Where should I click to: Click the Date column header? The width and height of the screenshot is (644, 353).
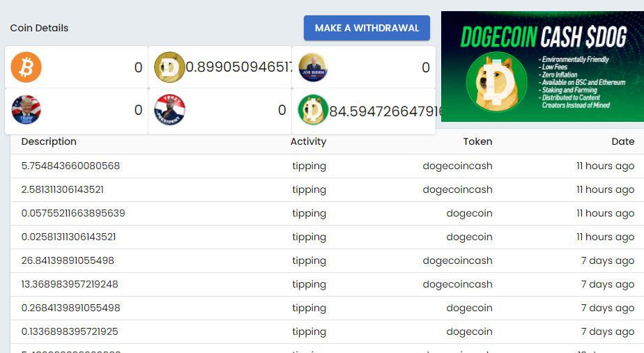tap(623, 141)
